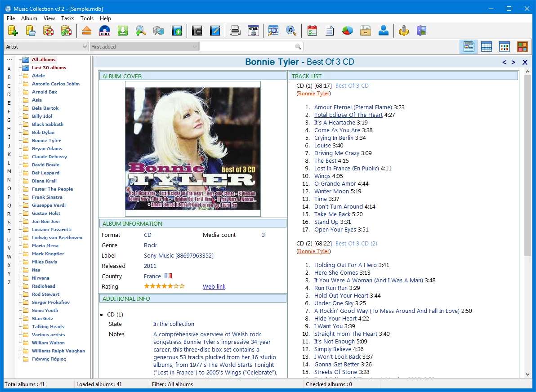Click the exit door icon

pyautogui.click(x=421, y=31)
